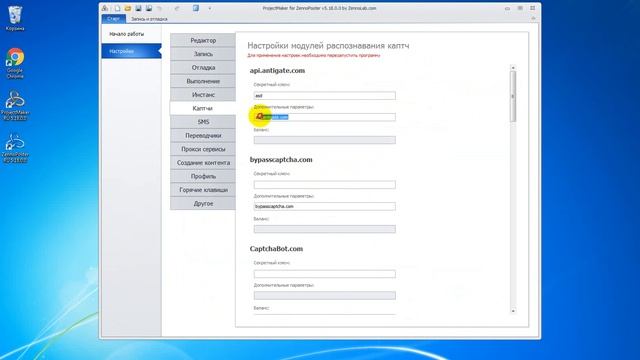Open the Другое settings section
Image resolution: width=640 pixels, height=360 pixels.
pyautogui.click(x=203, y=203)
